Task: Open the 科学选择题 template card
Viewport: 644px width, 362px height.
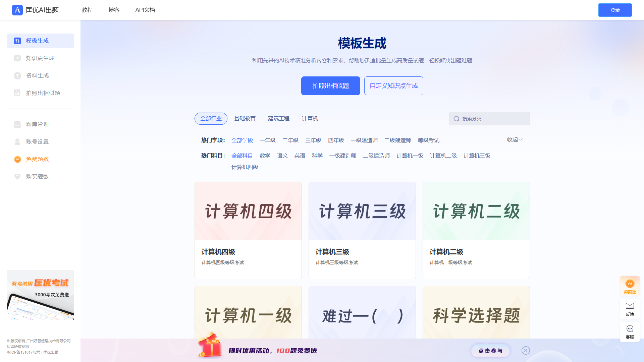Action: point(476,312)
